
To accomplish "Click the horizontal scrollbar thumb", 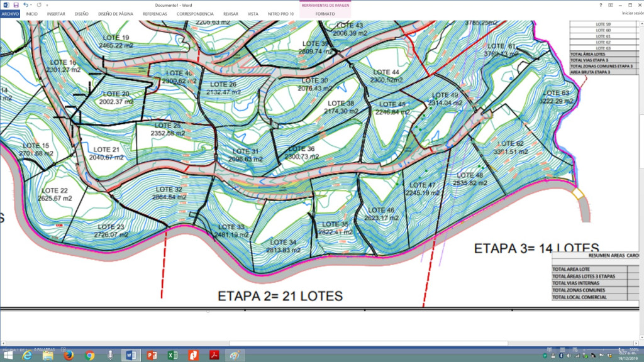I will coord(369,344).
